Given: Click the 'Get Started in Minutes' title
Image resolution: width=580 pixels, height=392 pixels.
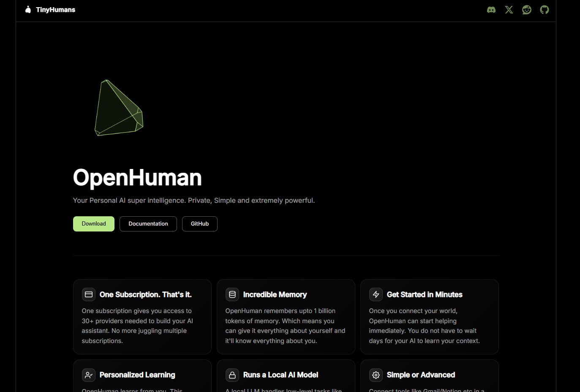Looking at the screenshot, I should (425, 294).
